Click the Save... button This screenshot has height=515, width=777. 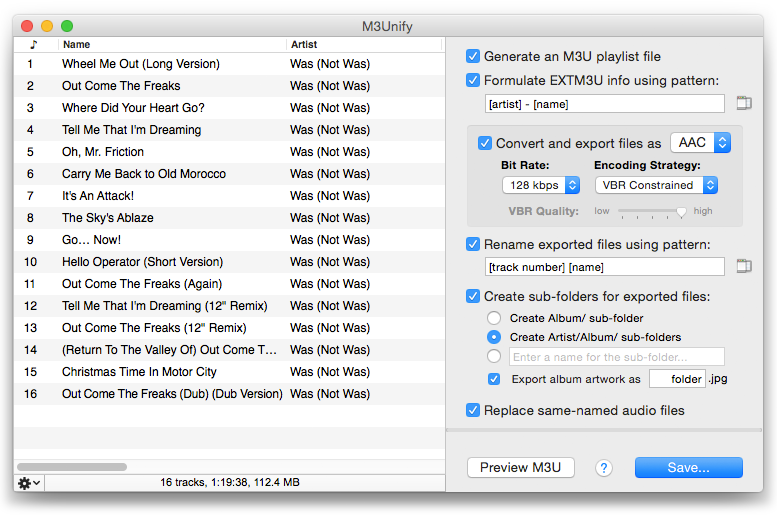(688, 467)
